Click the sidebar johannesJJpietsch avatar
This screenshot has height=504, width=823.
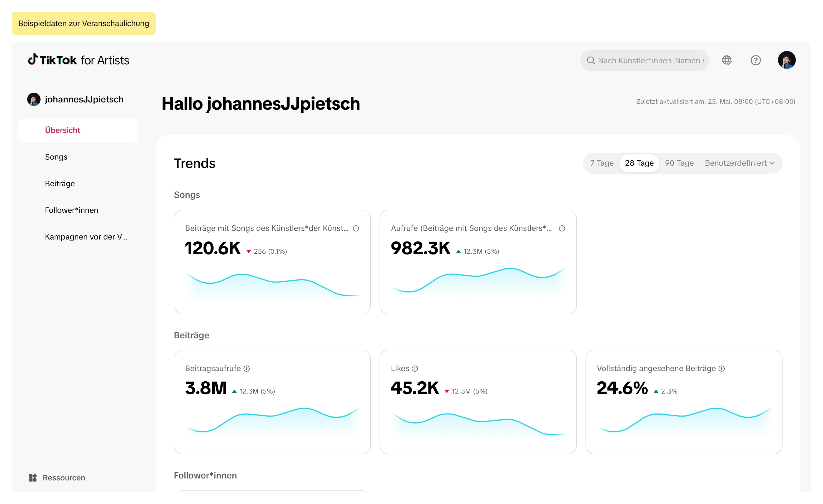[x=34, y=99]
